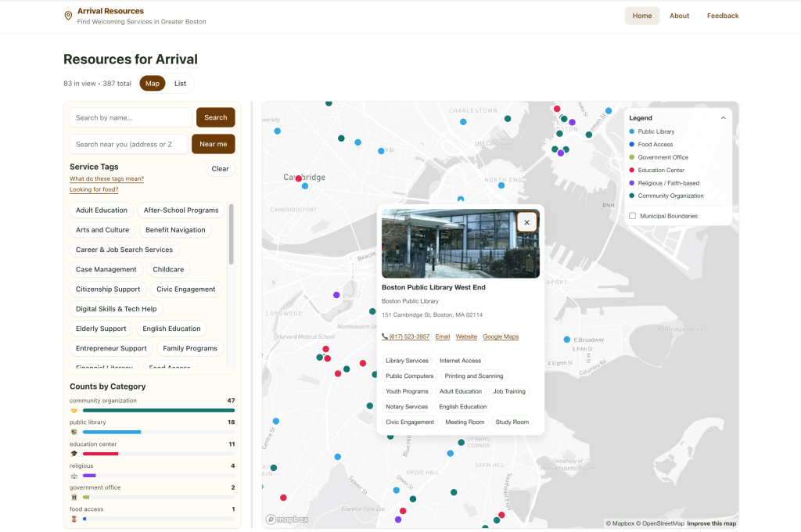Click the education center graduation cap icon

coord(74,454)
